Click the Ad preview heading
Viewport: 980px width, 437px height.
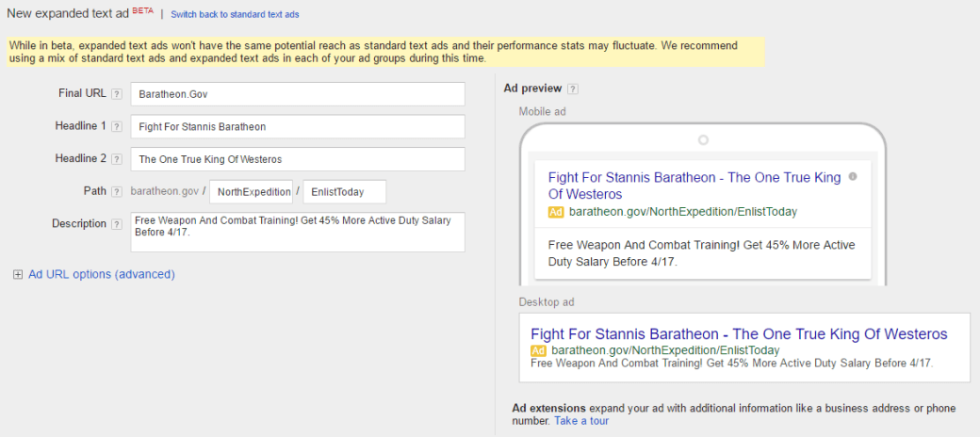[x=532, y=89]
